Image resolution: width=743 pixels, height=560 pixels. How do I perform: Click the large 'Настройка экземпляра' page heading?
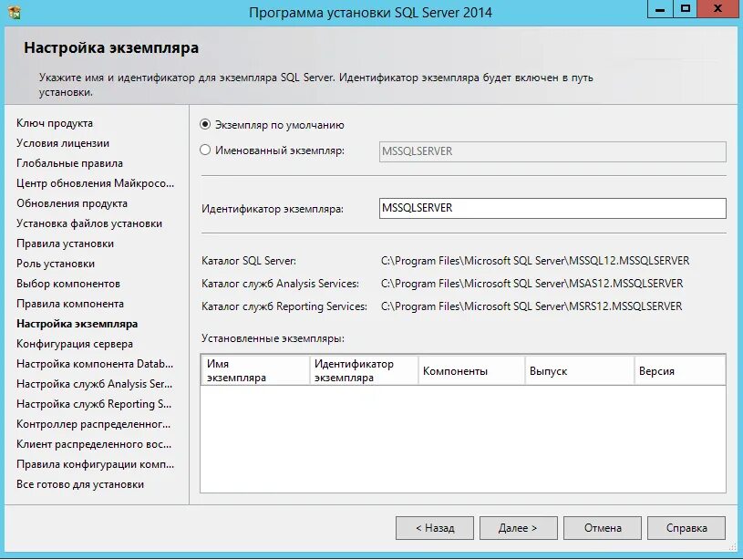pos(111,48)
